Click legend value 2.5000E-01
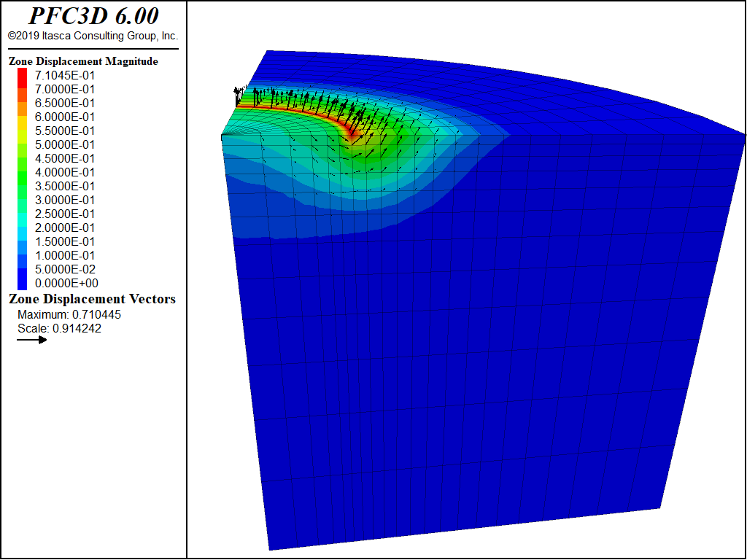 click(x=65, y=214)
